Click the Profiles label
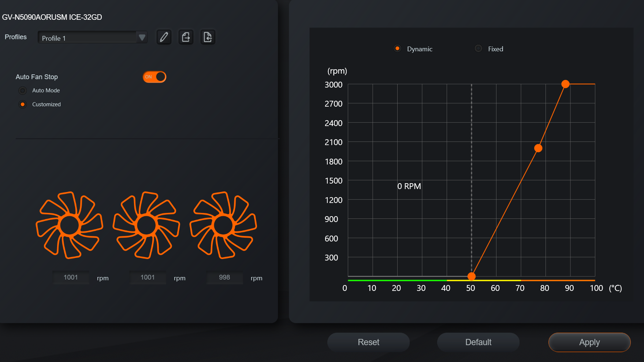This screenshot has width=644, height=362. tap(16, 37)
